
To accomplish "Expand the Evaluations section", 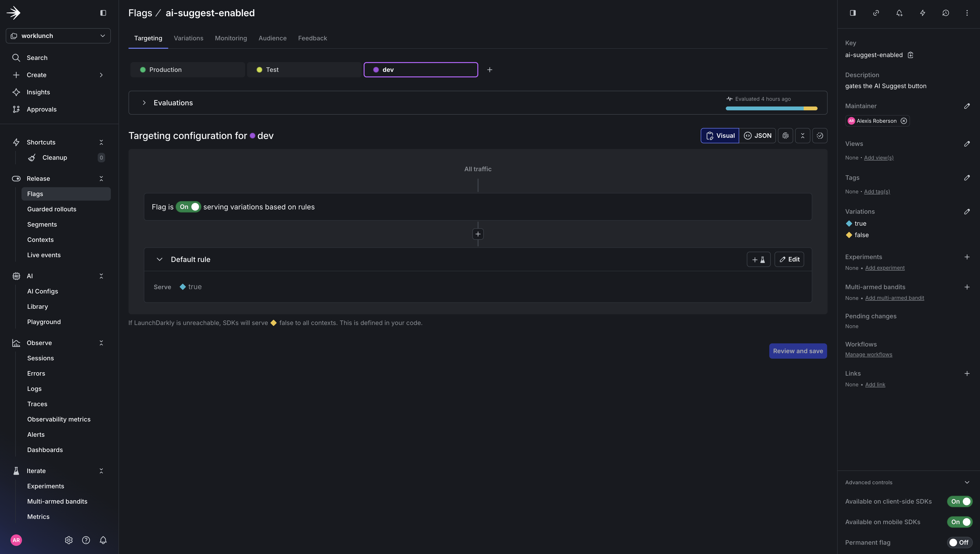I will coord(144,102).
